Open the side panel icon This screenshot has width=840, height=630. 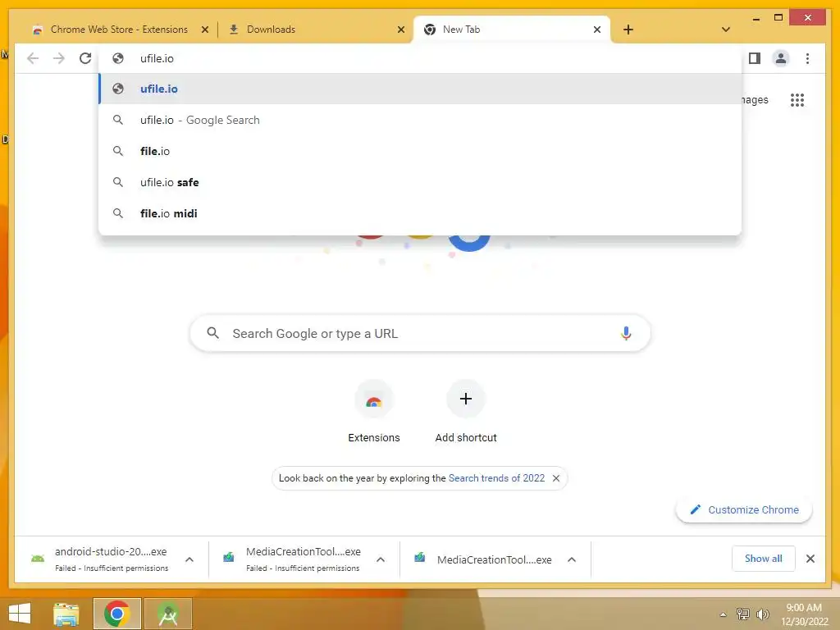click(x=755, y=58)
